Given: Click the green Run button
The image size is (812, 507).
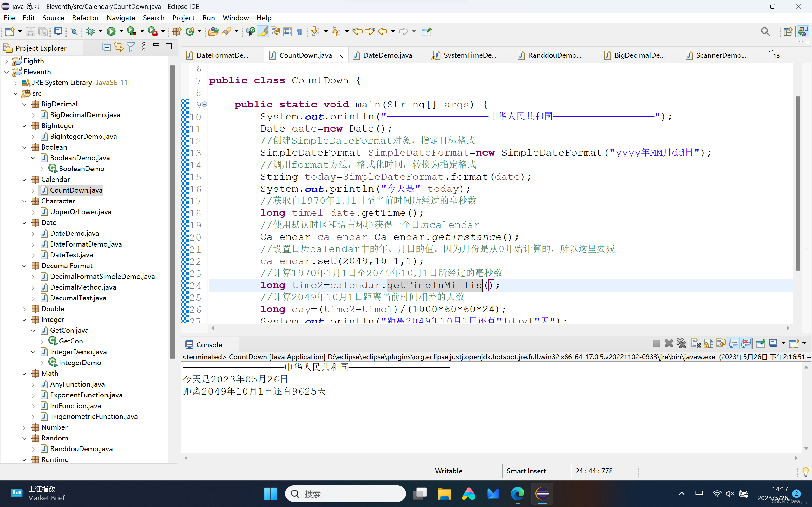Looking at the screenshot, I should [x=111, y=31].
